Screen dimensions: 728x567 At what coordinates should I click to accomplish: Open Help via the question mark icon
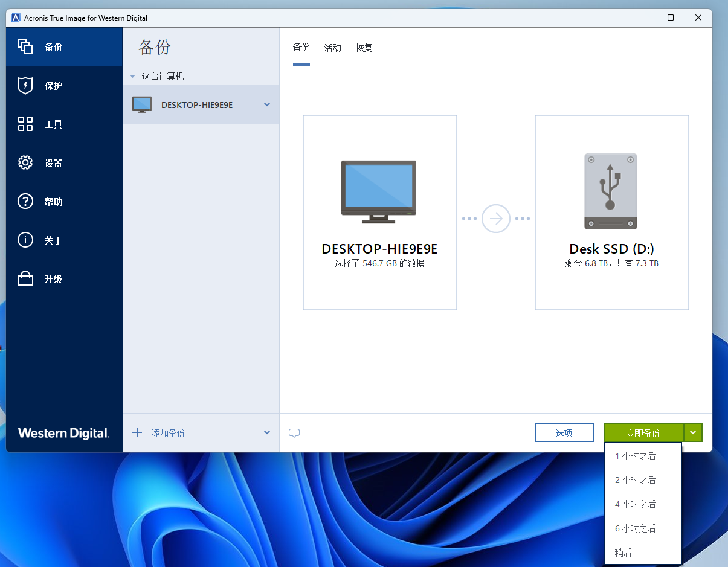25,202
